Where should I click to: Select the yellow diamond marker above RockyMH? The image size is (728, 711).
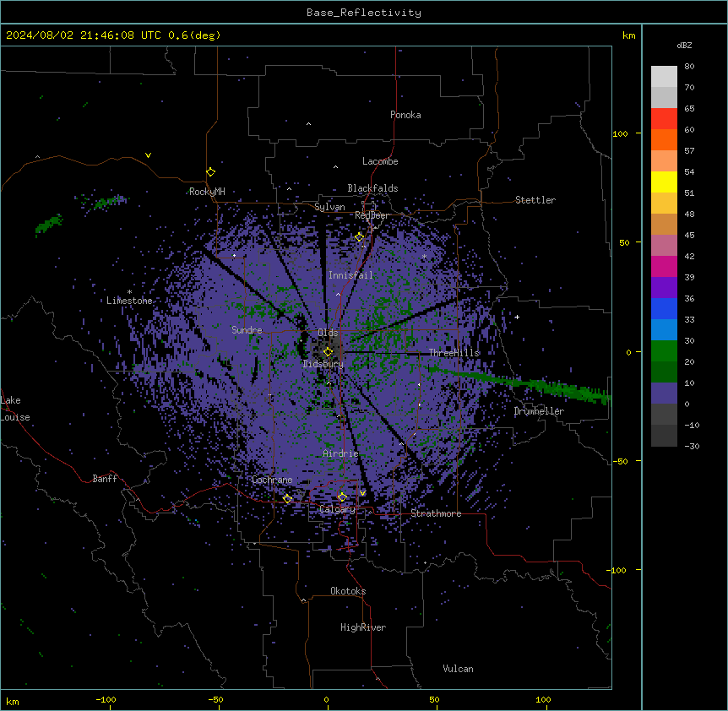(x=211, y=172)
